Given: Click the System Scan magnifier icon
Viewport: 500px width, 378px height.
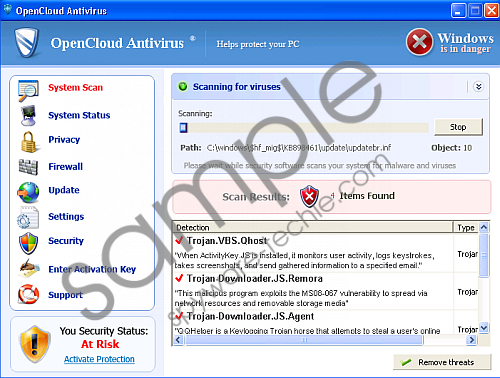Looking at the screenshot, I should click(x=28, y=90).
